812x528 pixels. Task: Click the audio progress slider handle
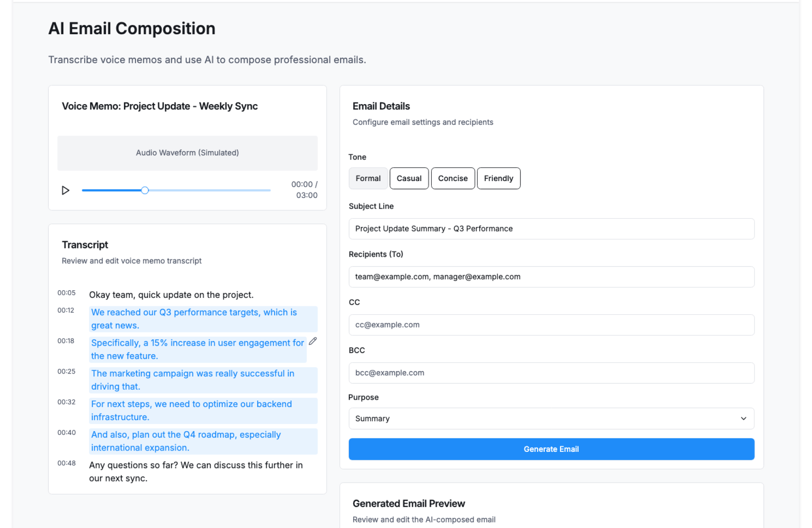click(x=145, y=190)
